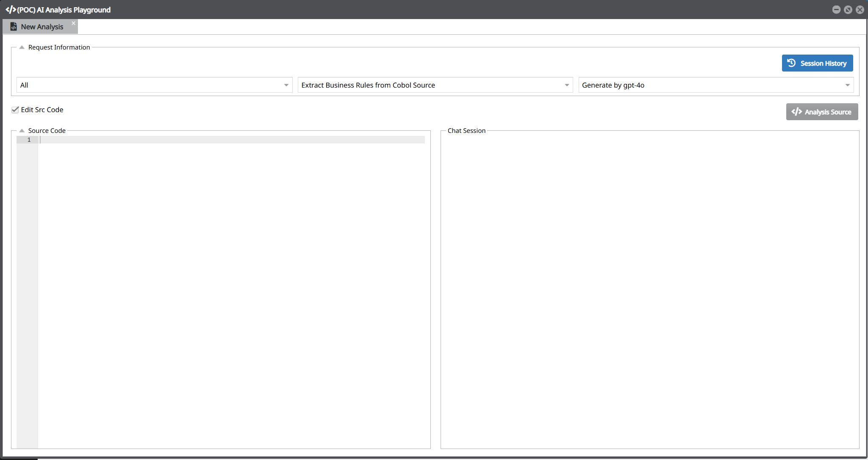Click the Analysis Source button
Screen dimensions: 868x460
click(822, 112)
